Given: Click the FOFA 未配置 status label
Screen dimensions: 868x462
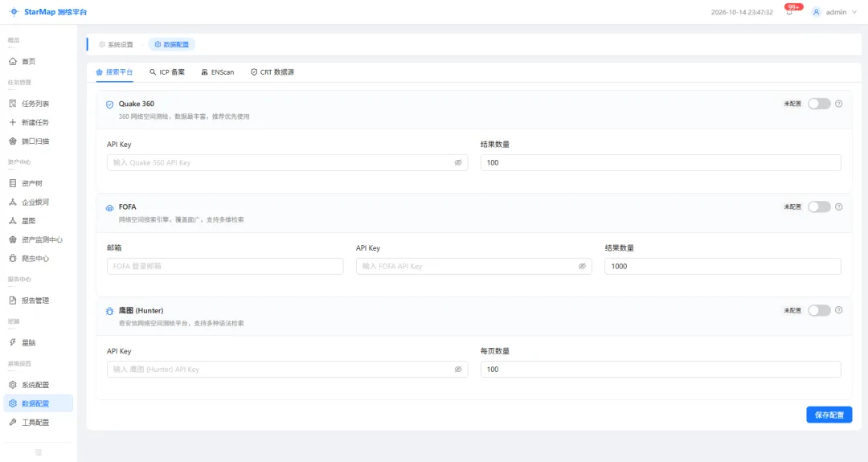Looking at the screenshot, I should (792, 207).
